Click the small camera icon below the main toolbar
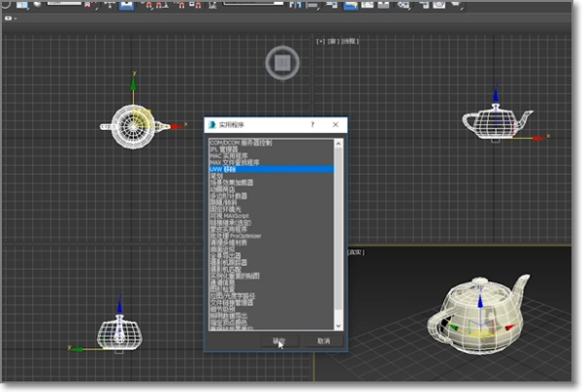The width and height of the screenshot is (582, 392). pos(8,17)
